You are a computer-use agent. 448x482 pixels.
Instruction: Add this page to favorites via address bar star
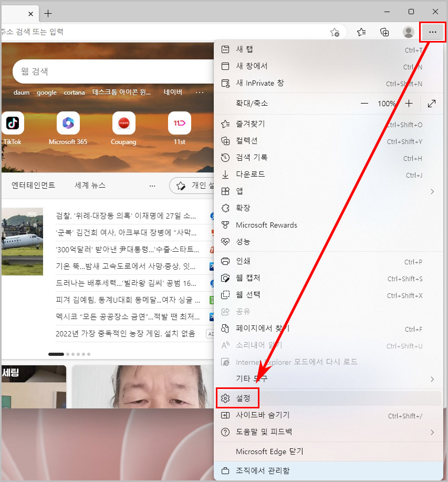(335, 32)
